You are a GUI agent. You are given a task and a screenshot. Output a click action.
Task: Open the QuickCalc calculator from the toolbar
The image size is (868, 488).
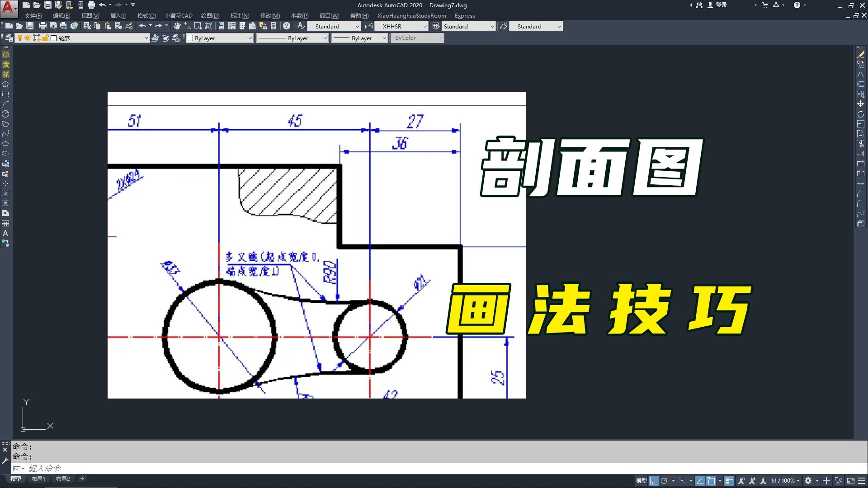pyautogui.click(x=273, y=26)
